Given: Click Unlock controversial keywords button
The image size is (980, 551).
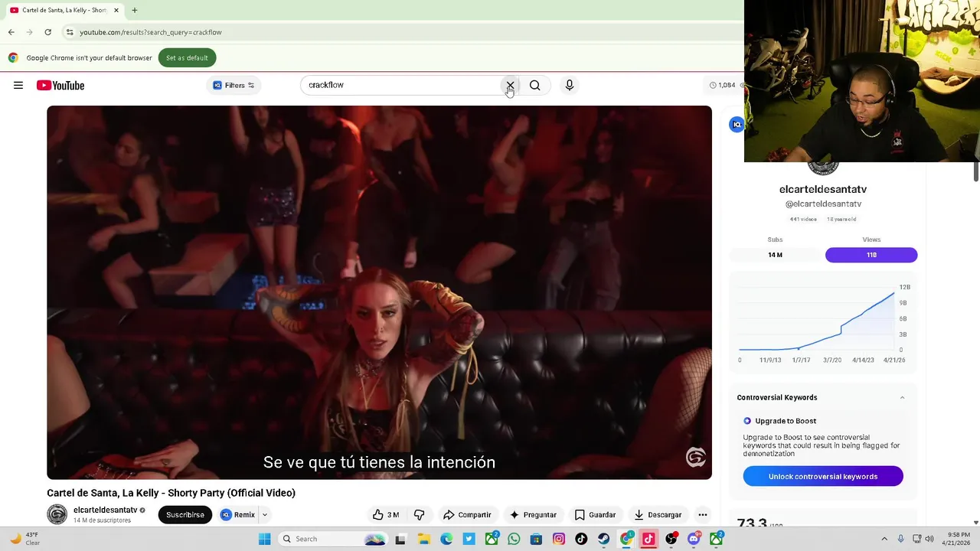Looking at the screenshot, I should [823, 477].
